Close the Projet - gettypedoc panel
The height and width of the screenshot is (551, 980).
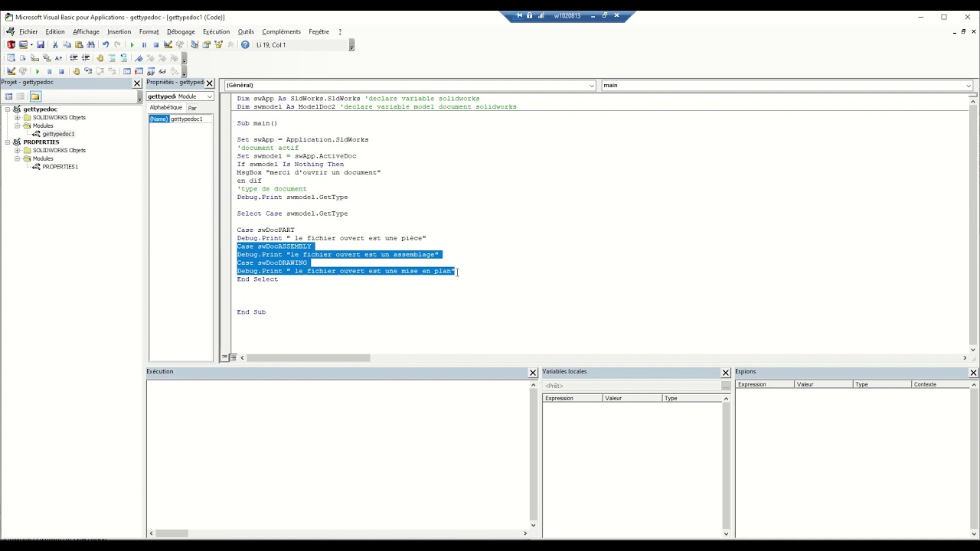(137, 83)
